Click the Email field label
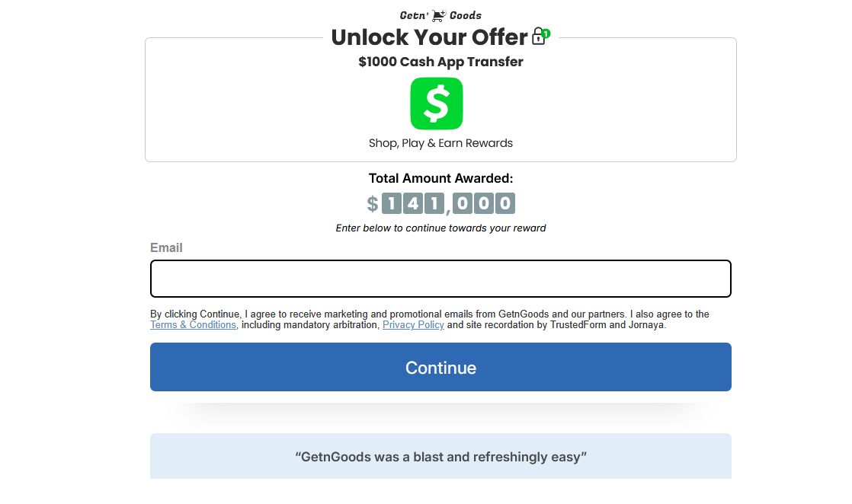The image size is (852, 504). pyautogui.click(x=166, y=247)
